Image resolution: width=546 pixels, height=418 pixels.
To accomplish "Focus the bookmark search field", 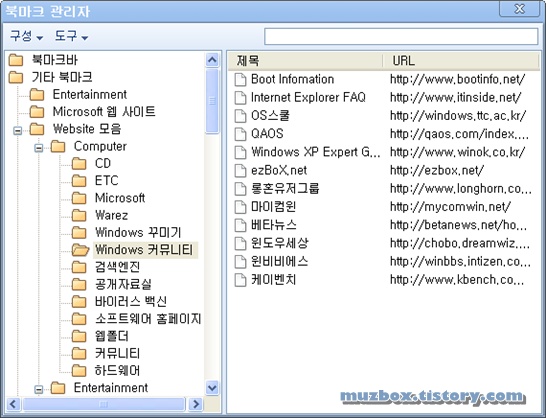I will click(x=401, y=37).
